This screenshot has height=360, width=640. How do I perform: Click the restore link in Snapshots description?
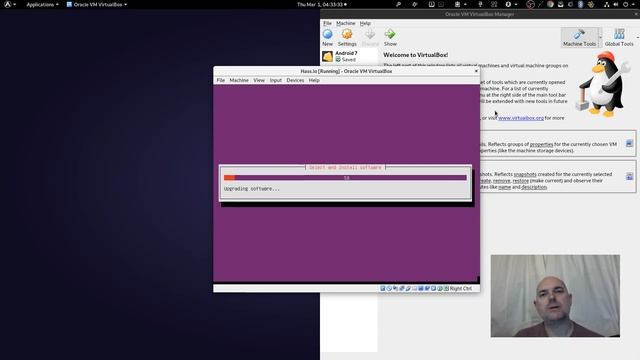tap(520, 180)
